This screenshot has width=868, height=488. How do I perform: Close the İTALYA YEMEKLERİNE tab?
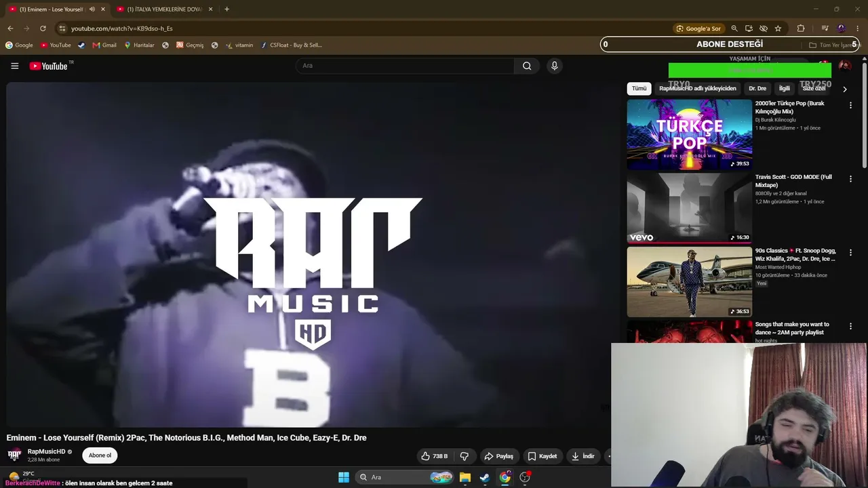(210, 9)
